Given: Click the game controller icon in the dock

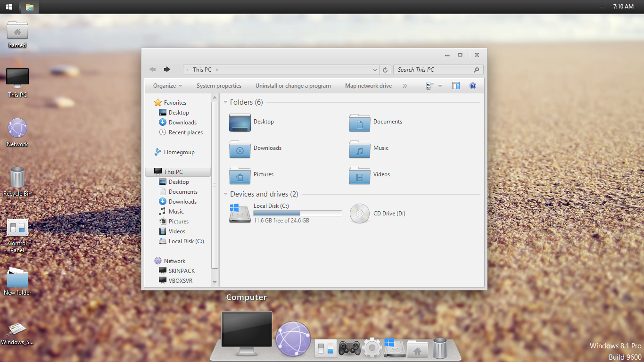Looking at the screenshot, I should coord(349,348).
